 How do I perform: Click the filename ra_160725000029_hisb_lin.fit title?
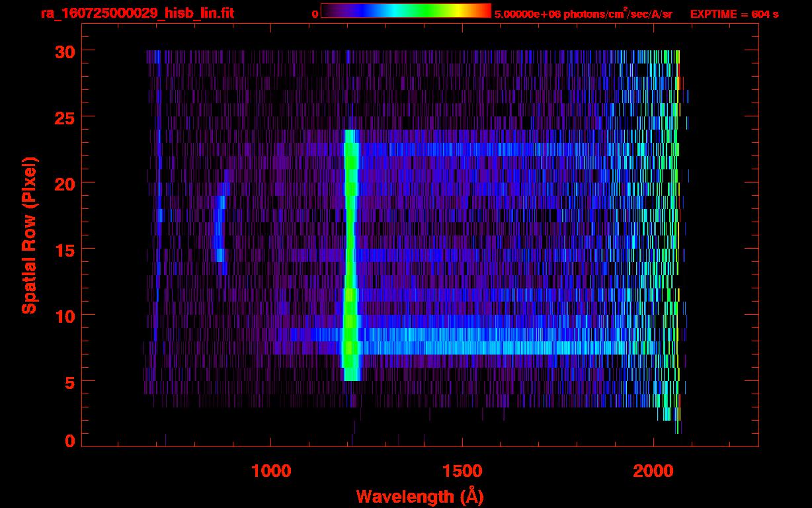136,13
